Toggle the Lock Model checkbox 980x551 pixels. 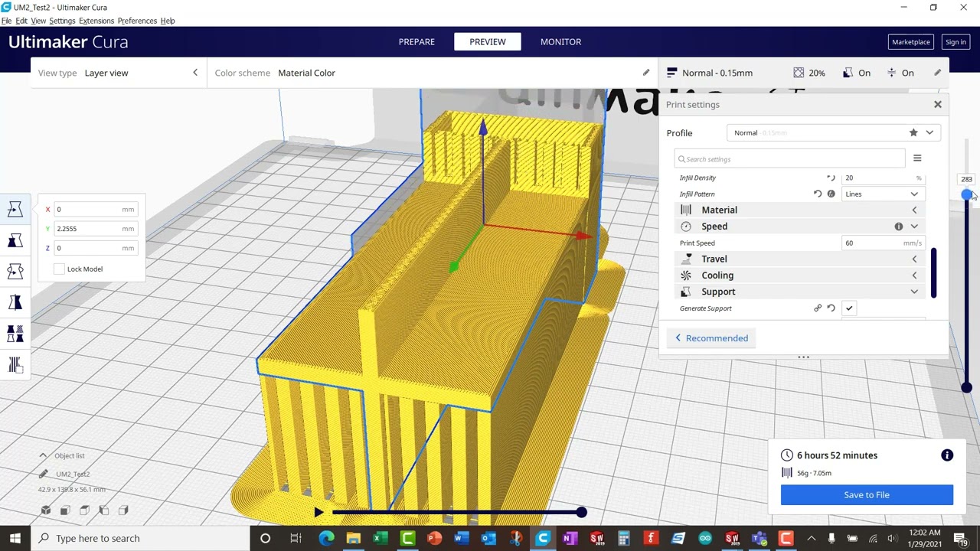tap(60, 269)
